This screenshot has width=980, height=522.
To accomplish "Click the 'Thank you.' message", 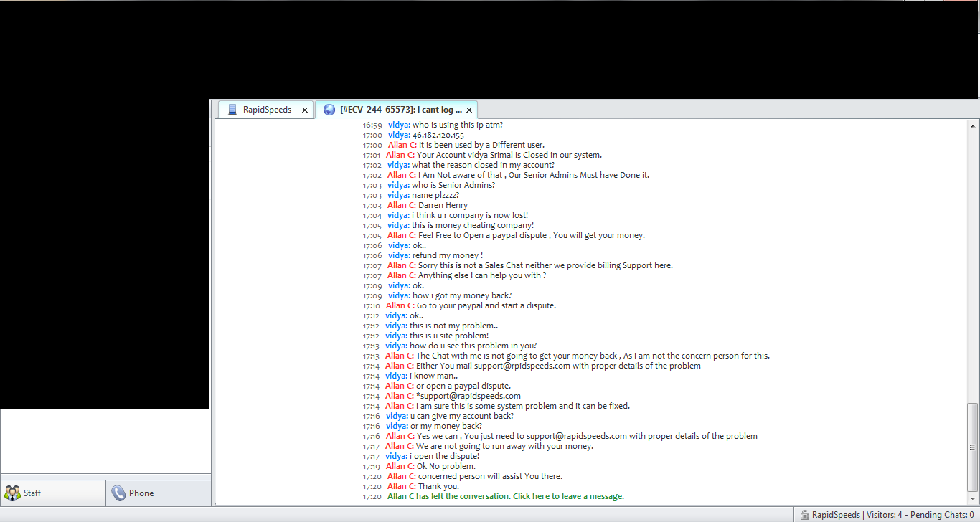I will [438, 486].
